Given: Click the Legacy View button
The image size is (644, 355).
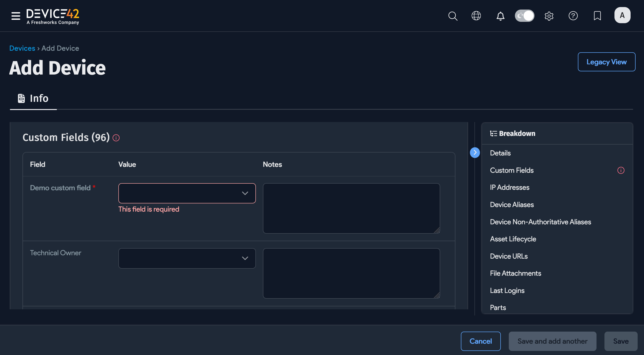Looking at the screenshot, I should pyautogui.click(x=606, y=62).
